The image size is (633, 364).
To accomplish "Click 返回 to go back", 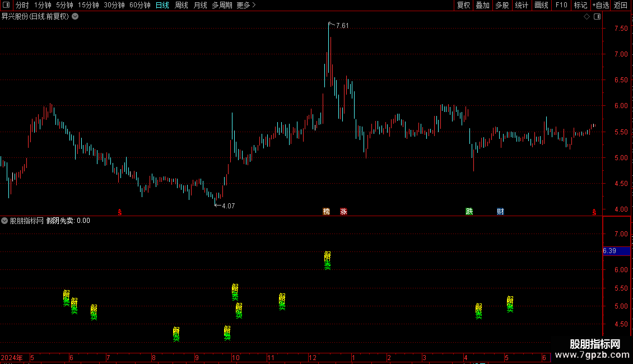I will point(621,5).
